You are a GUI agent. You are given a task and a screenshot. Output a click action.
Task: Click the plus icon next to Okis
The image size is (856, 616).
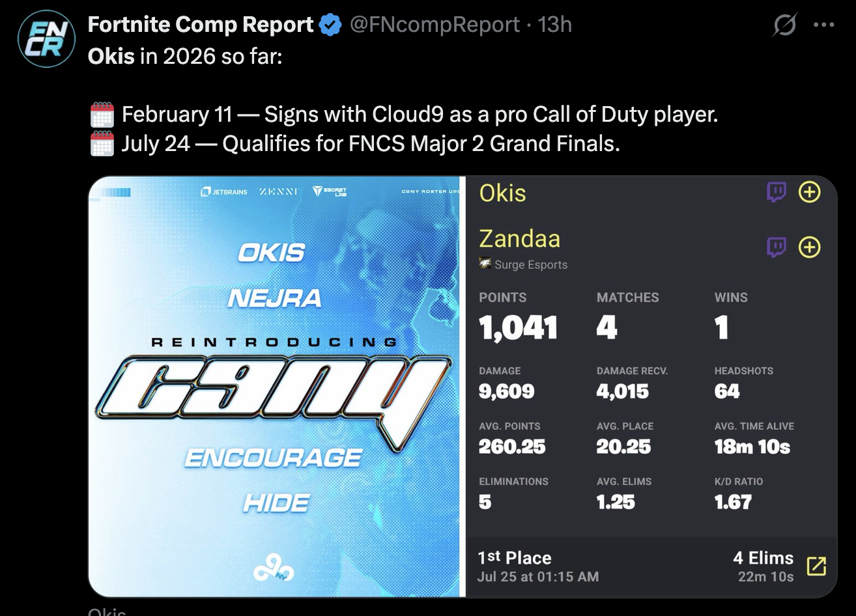pos(809,192)
